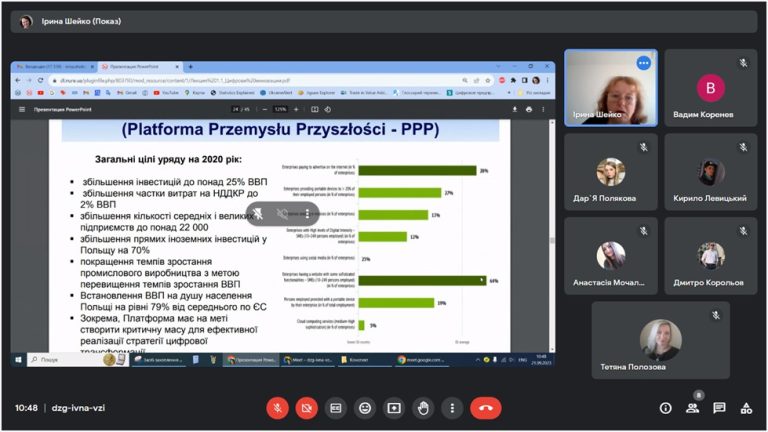768x432 pixels.
Task: Unpin the presentation using overlay pin icon
Action: (x=258, y=214)
